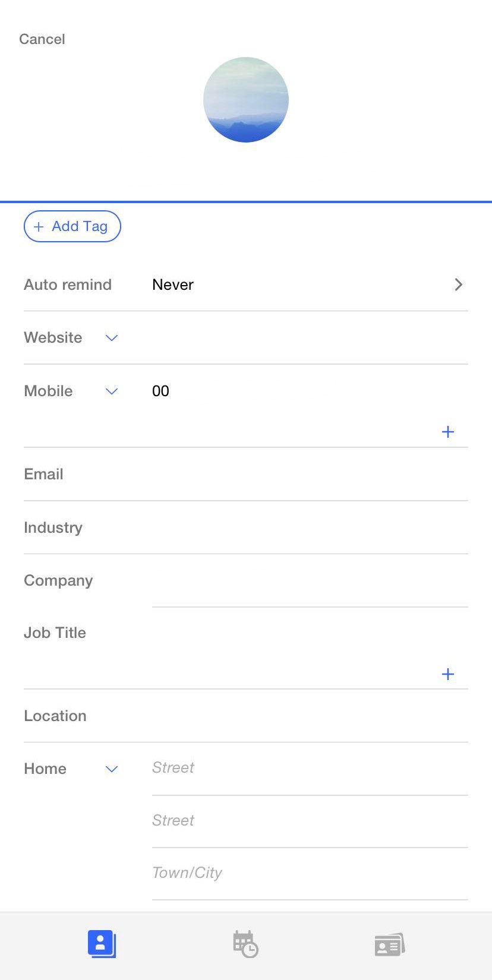Image resolution: width=492 pixels, height=980 pixels.
Task: Switch to the business card tab icon
Action: click(389, 943)
